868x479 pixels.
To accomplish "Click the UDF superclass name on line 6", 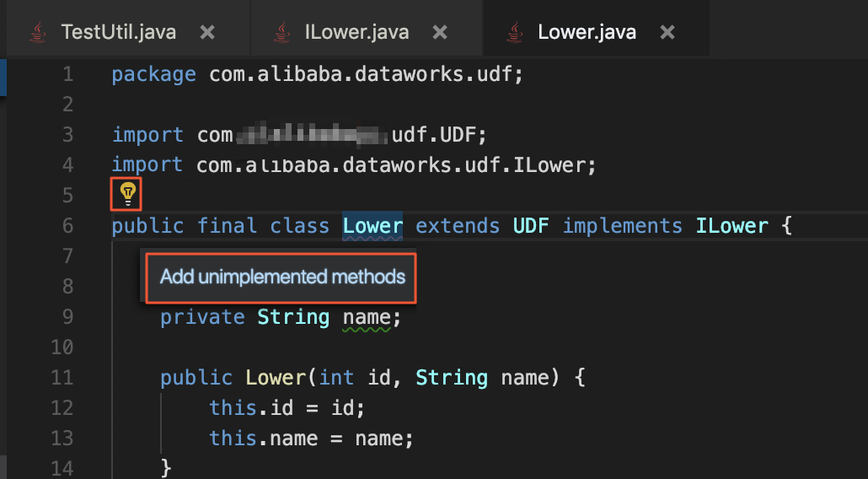I will click(x=531, y=226).
